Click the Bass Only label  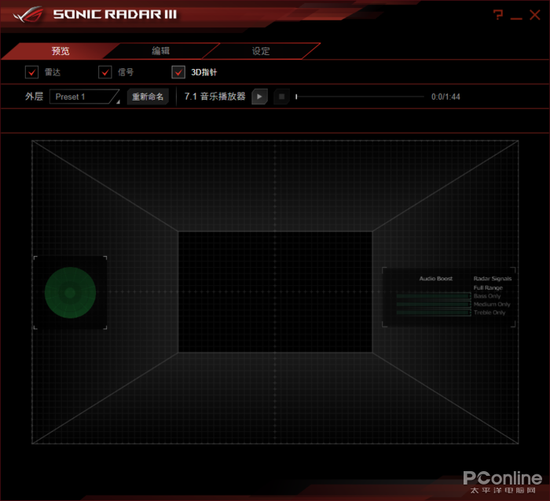[487, 296]
